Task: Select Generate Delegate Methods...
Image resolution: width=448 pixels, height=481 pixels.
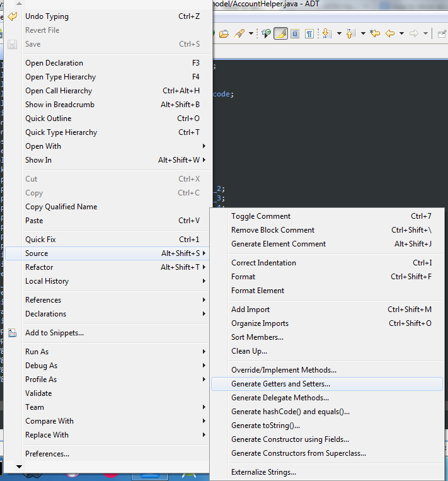Action: click(x=327, y=398)
